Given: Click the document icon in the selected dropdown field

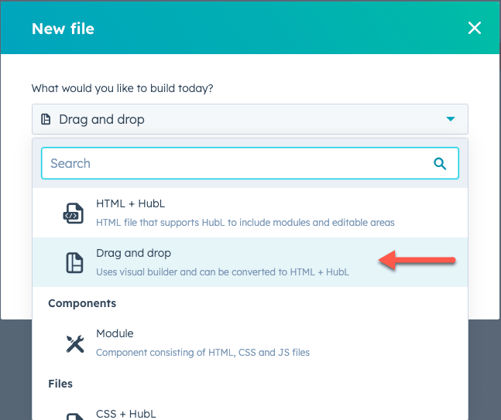Looking at the screenshot, I should point(46,119).
